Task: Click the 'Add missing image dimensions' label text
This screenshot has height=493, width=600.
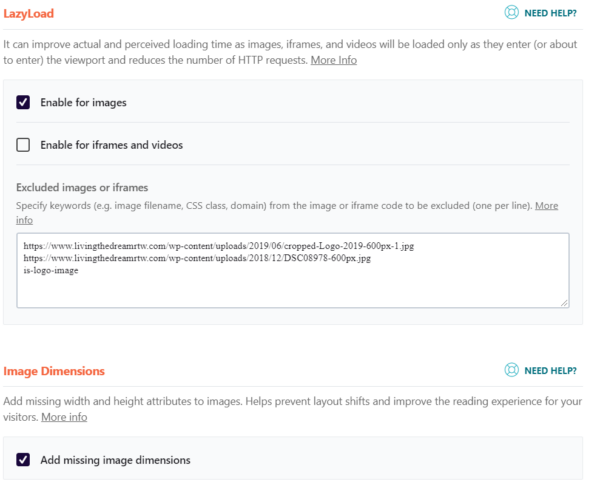Action: pyautogui.click(x=116, y=460)
